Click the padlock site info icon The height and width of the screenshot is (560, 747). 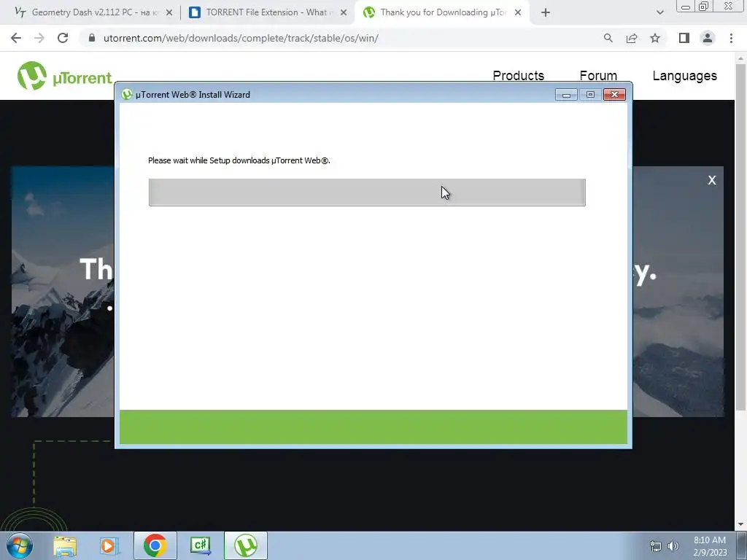tap(93, 38)
